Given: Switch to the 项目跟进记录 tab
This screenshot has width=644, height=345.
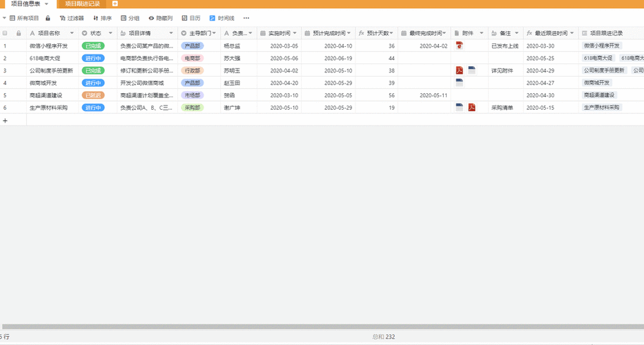Looking at the screenshot, I should [83, 3].
